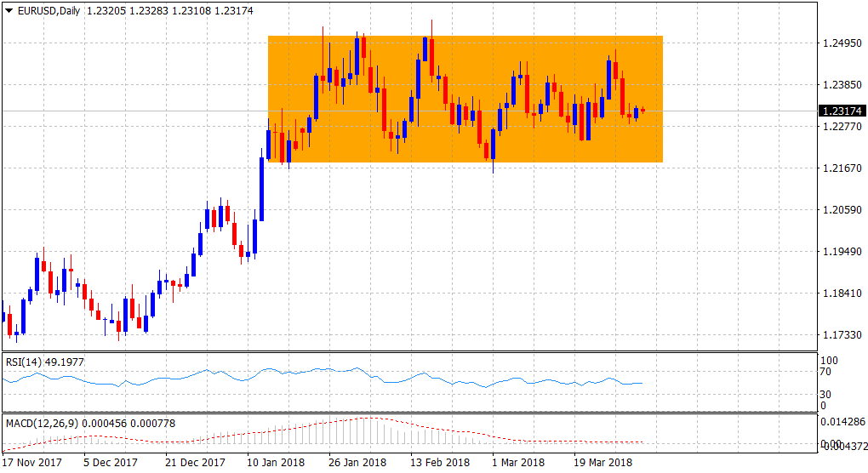Click the 1.19490 price axis label
The width and height of the screenshot is (868, 473).
coord(842,252)
